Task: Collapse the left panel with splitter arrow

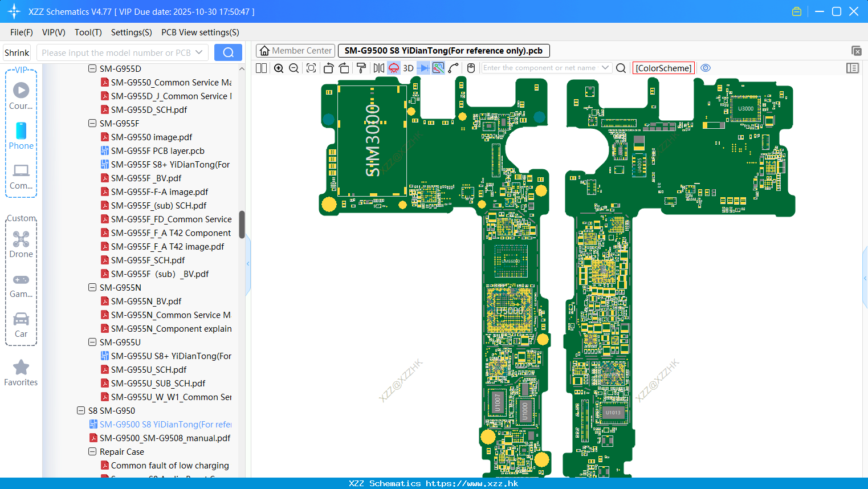Action: 248,263
